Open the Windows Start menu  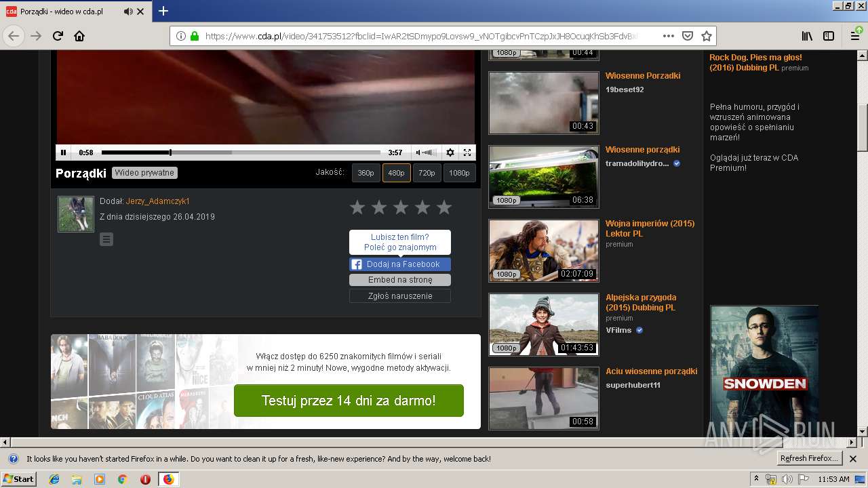coord(19,479)
